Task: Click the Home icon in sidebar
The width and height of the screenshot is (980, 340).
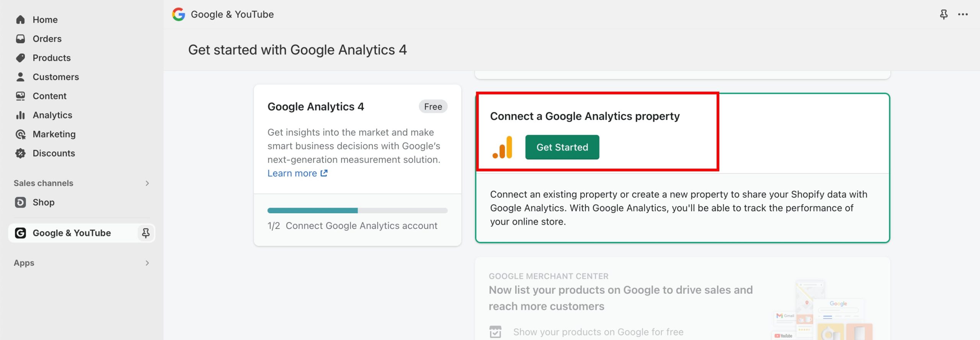Action: click(x=20, y=20)
